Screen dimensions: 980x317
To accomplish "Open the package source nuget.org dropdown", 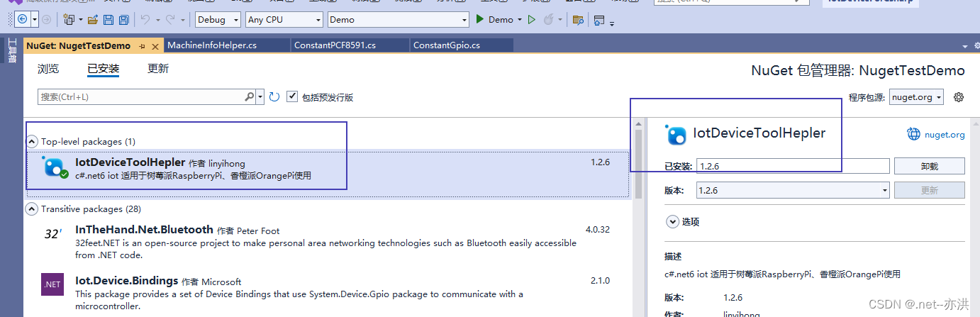I will (x=916, y=97).
